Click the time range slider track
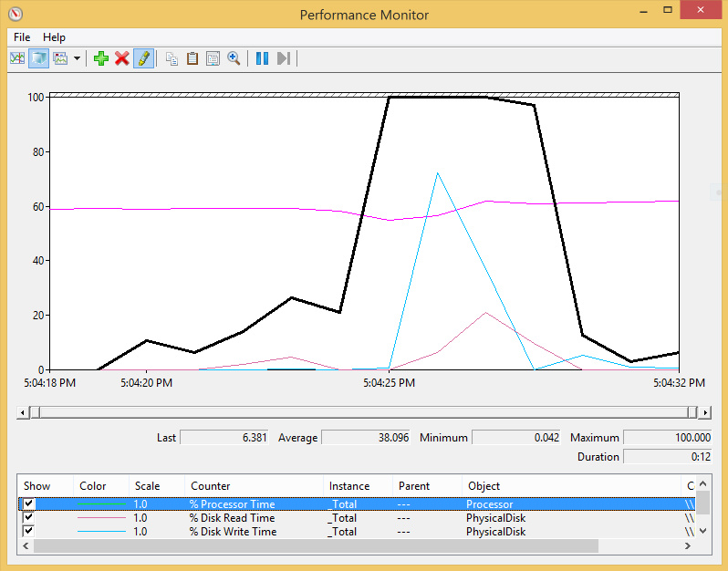 point(363,412)
